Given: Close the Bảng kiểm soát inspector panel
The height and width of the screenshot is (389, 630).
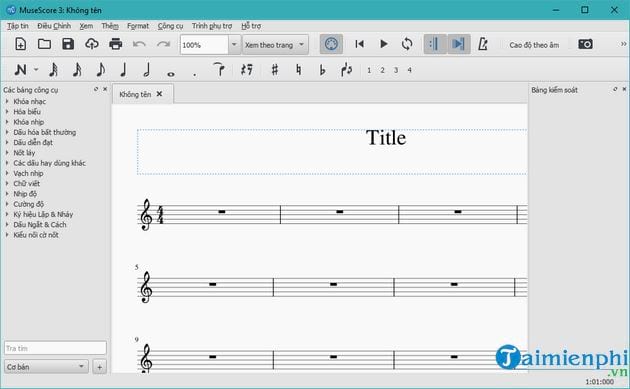Looking at the screenshot, I should coord(624,89).
